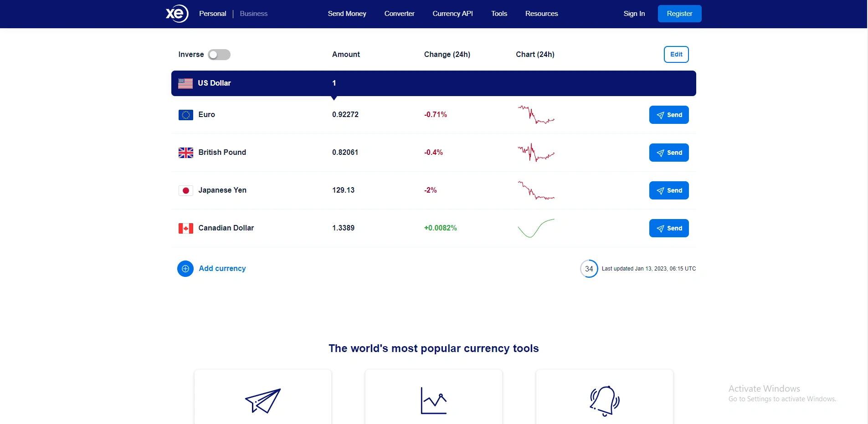The image size is (868, 424).
Task: Switch to the Business section
Action: pos(254,14)
